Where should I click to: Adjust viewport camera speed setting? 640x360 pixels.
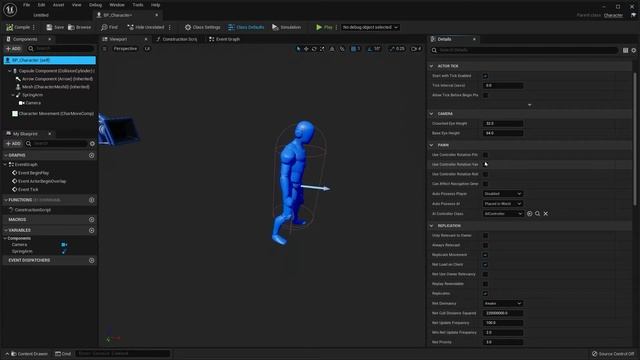pyautogui.click(x=416, y=49)
